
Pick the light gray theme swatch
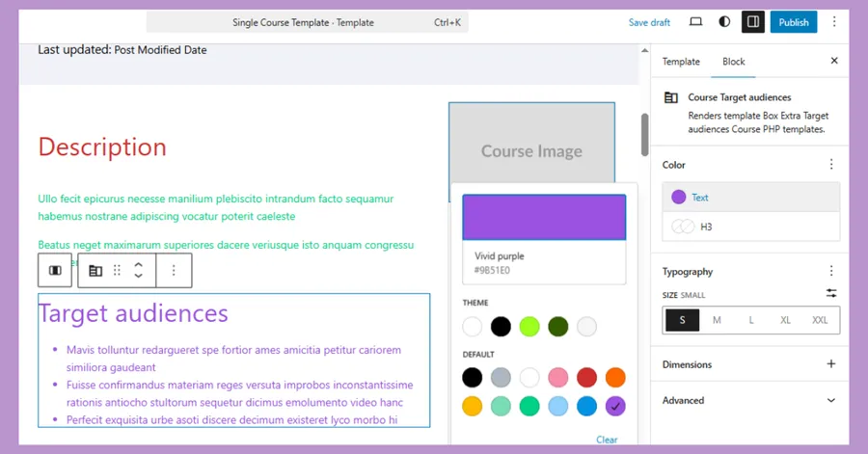(586, 326)
